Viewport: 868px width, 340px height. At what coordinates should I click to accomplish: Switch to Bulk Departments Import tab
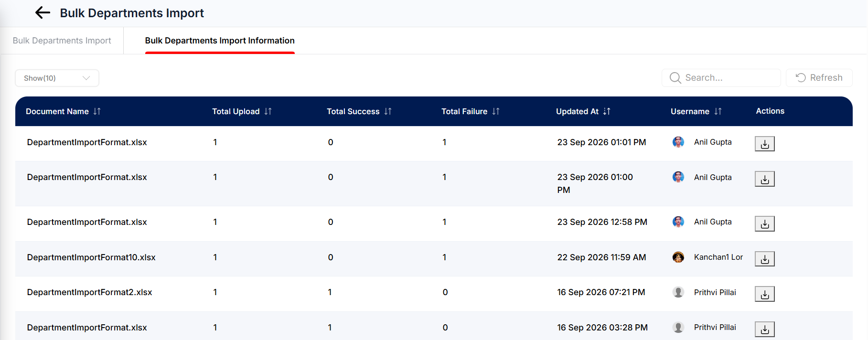(62, 41)
